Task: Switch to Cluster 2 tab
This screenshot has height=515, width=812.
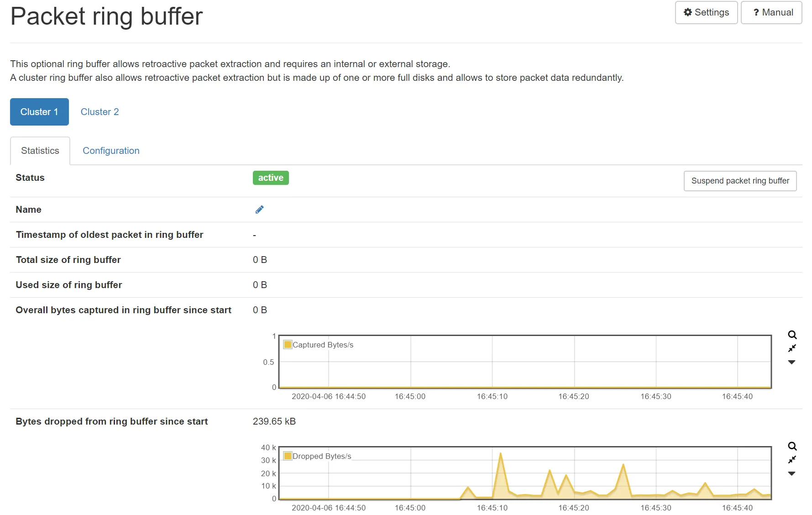Action: tap(100, 112)
